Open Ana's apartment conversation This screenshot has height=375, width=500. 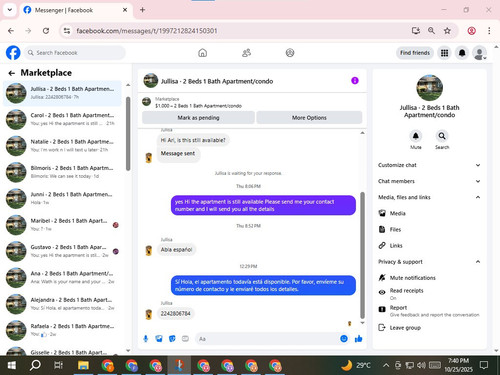coord(63,277)
